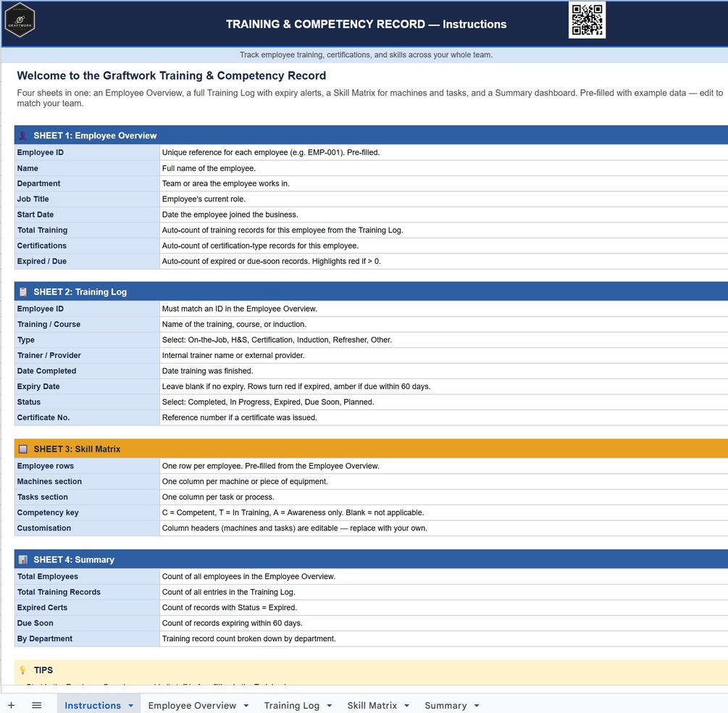Open the Summary tab dropdown arrow
The width and height of the screenshot is (728, 713).
coord(477,706)
